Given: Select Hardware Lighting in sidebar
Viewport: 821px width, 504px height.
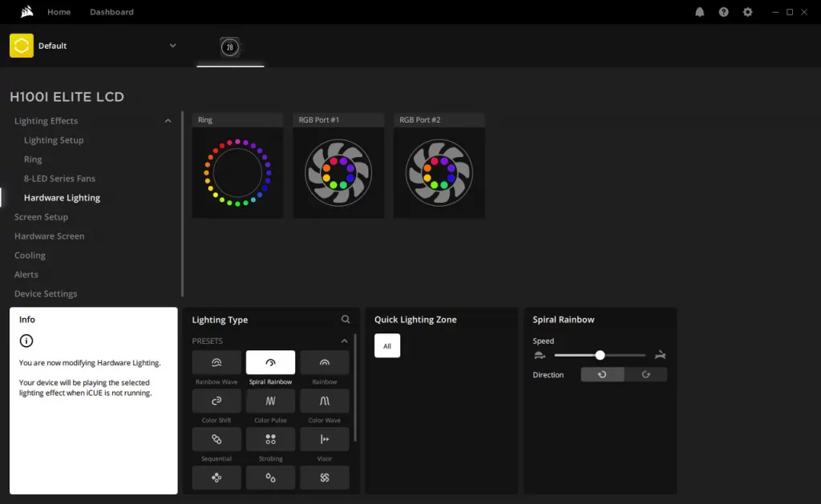Looking at the screenshot, I should [62, 198].
